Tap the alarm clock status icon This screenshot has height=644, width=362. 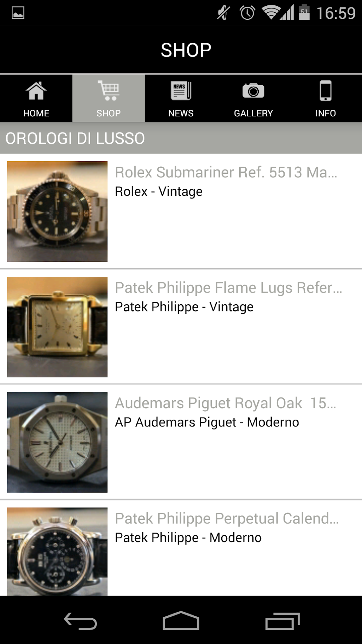pyautogui.click(x=247, y=13)
